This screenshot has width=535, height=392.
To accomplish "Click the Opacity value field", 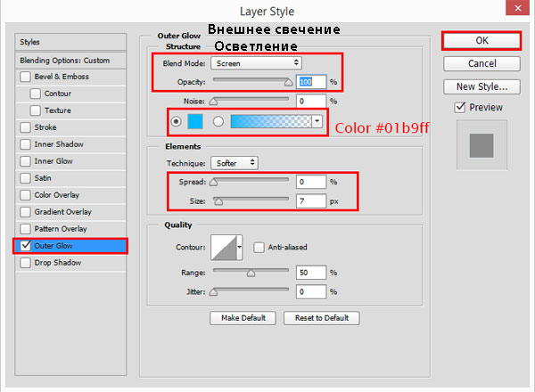I will [311, 82].
